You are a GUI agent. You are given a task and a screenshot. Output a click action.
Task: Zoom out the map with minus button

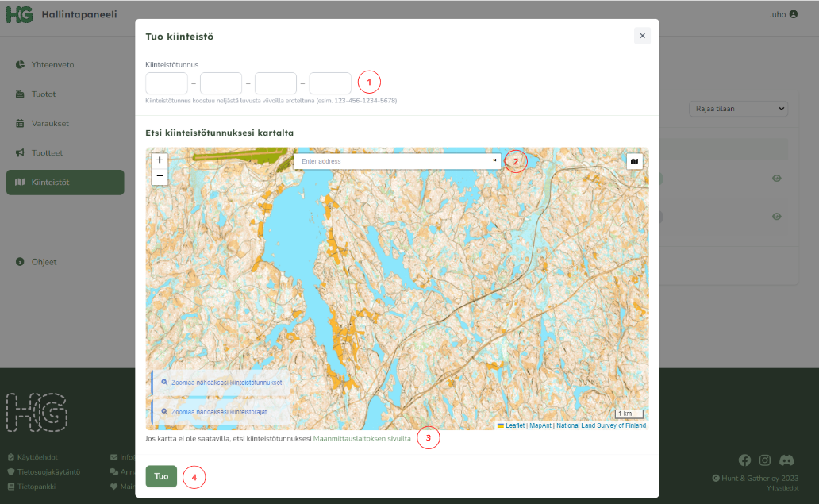(x=160, y=176)
